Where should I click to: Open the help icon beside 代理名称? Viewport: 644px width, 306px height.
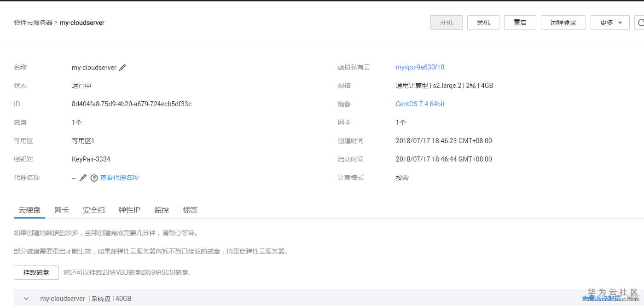coord(94,178)
